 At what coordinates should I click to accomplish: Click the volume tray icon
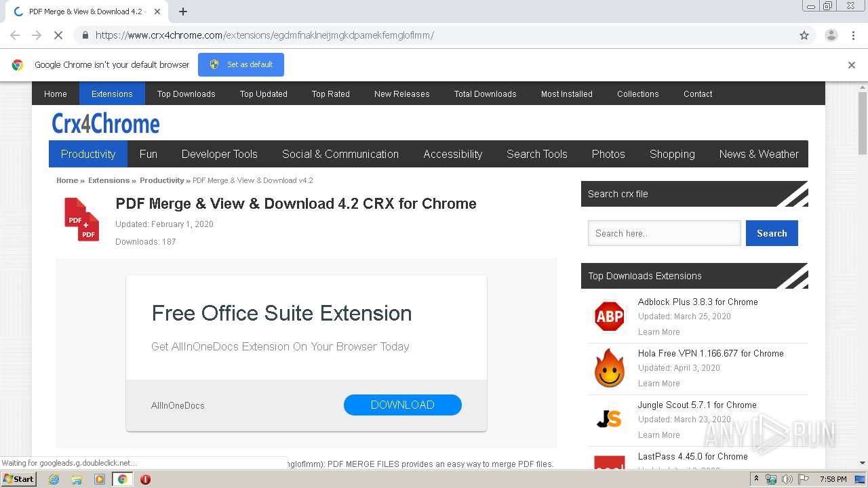[787, 479]
